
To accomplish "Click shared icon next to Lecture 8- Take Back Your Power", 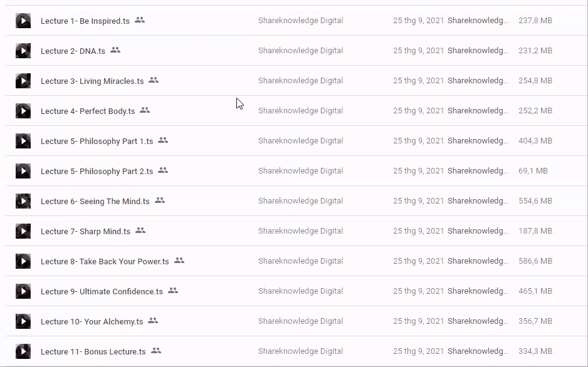I will [x=179, y=261].
